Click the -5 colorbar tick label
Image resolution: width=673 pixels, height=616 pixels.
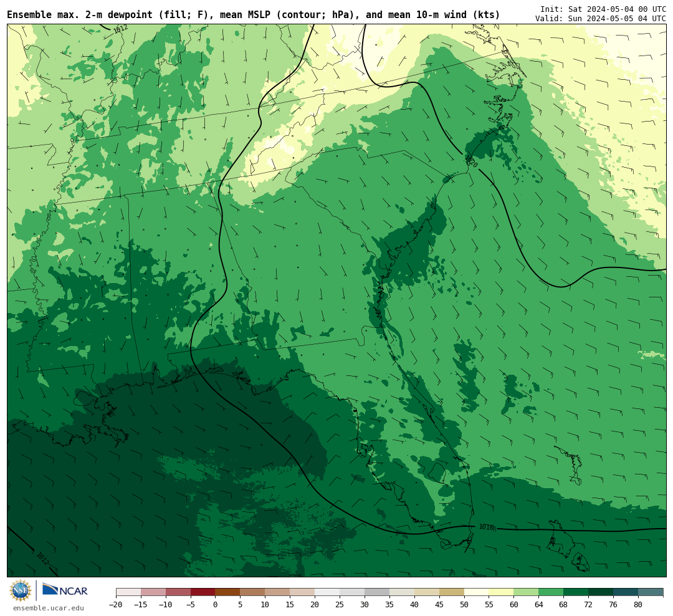[x=191, y=604]
